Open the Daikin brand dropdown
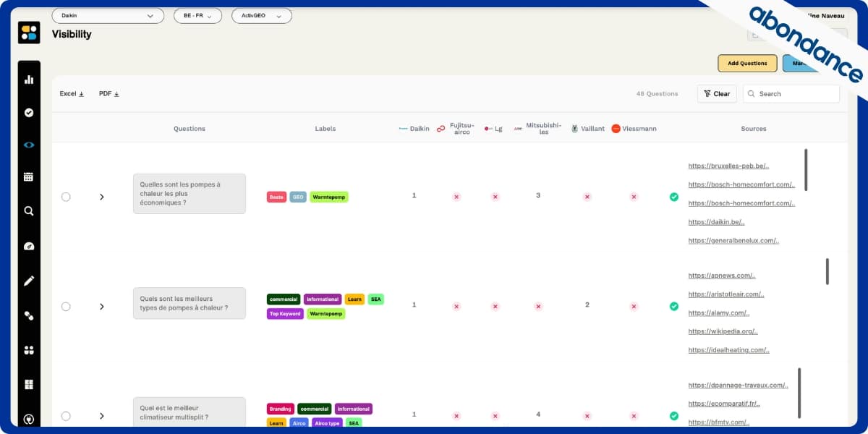 pyautogui.click(x=108, y=16)
